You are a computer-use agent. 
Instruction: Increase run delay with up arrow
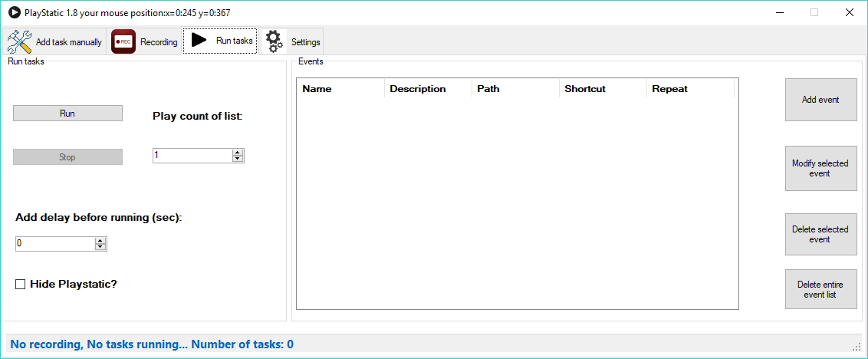click(x=100, y=241)
